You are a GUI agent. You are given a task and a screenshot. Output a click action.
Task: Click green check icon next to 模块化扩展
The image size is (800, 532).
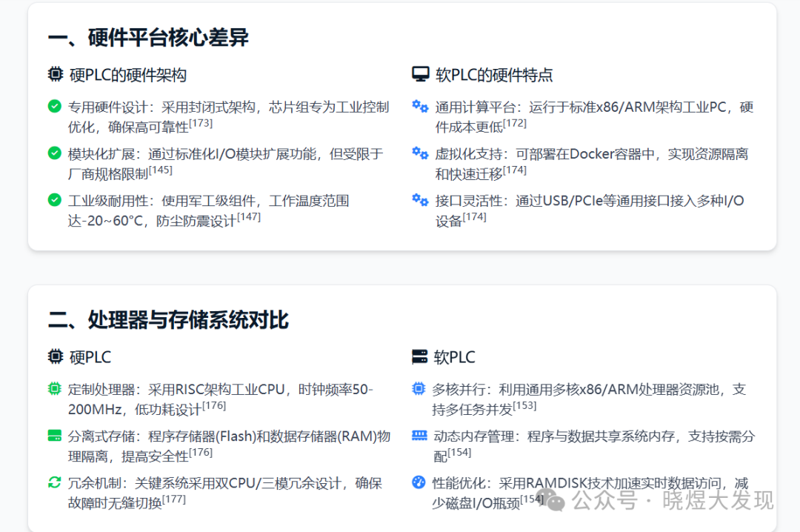pyautogui.click(x=55, y=153)
